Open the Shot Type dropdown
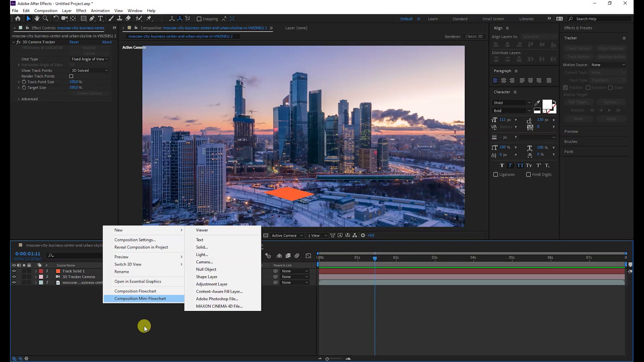Viewport: 644px width, 362px height. (90, 59)
